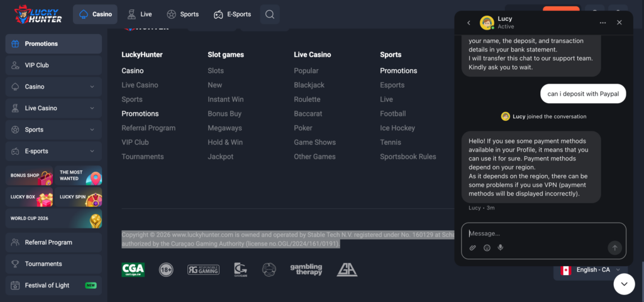644x302 pixels.
Task: Open Bonus Shop tile
Action: click(29, 176)
